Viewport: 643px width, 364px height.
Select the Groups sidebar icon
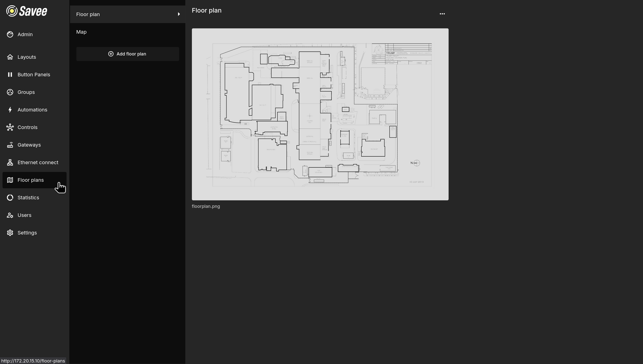click(10, 92)
